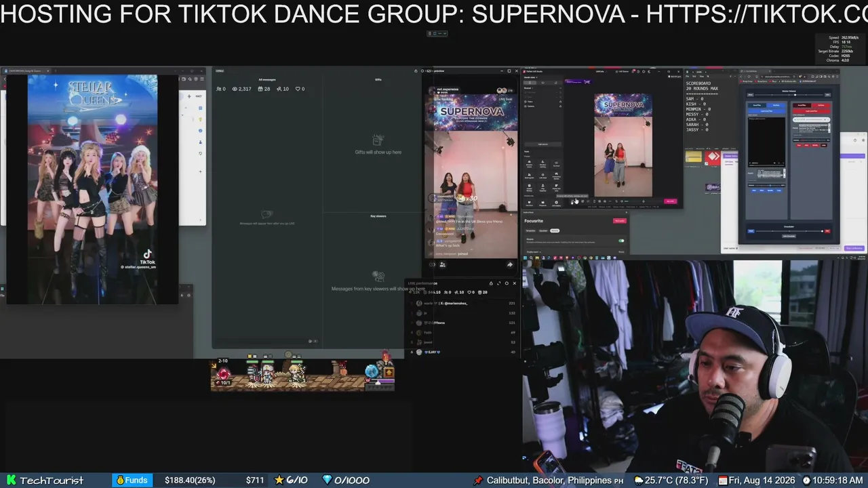This screenshot has height=488, width=868.
Task: Click the yellow sticky note thumbnail on the desktop
Action: point(693,157)
